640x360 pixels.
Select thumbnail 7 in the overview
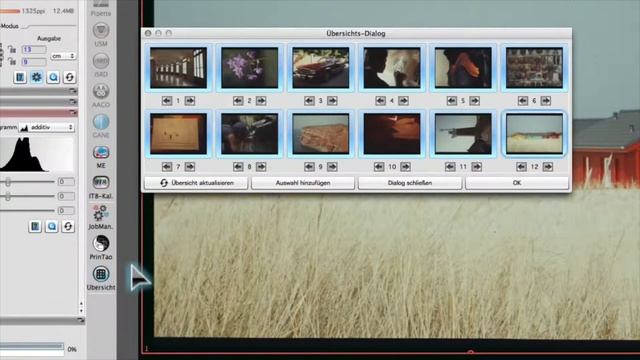point(178,134)
